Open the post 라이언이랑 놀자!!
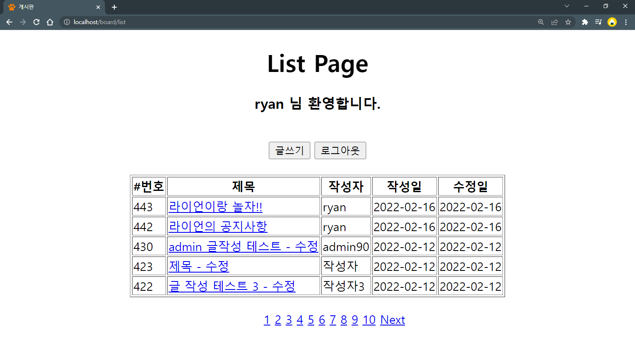The image size is (635, 364). pos(215,206)
